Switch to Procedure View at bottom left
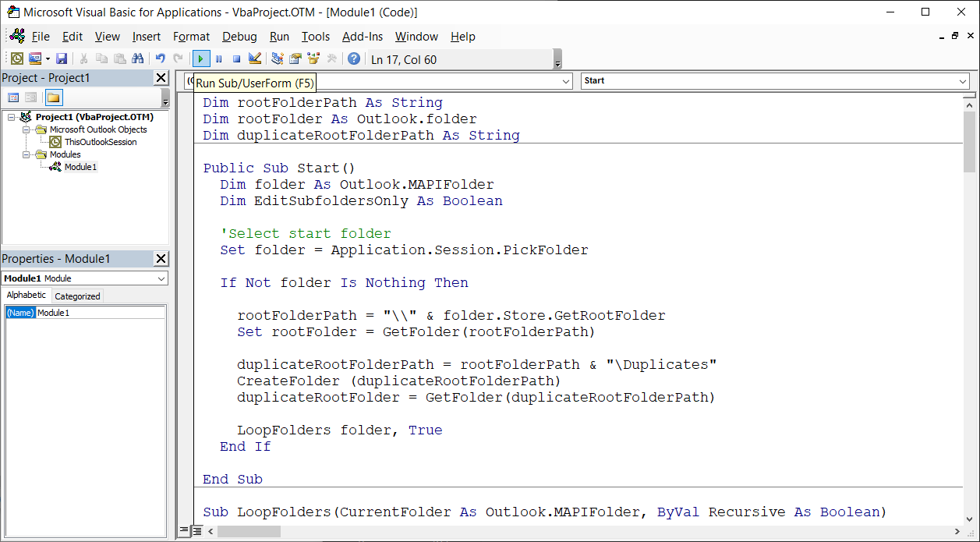 [185, 530]
